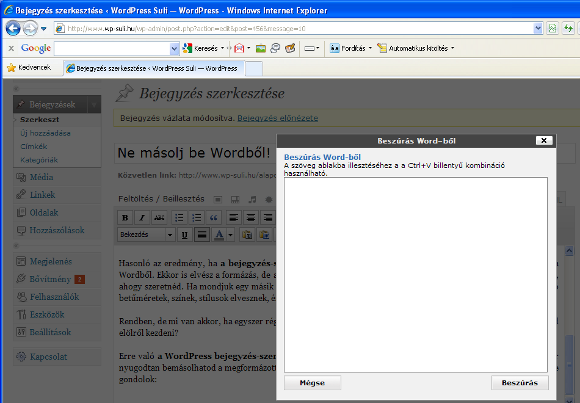Open the Megjelenés menu

coord(51,262)
